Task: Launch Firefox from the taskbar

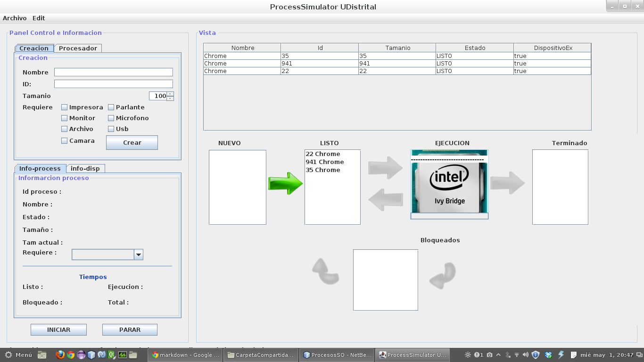Action: 60,355
